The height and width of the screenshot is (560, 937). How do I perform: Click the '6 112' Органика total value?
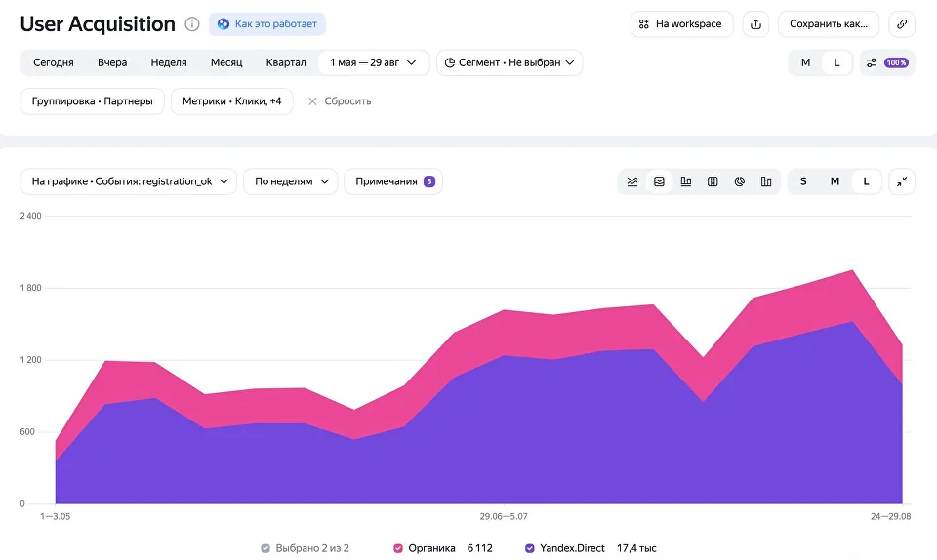coord(480,548)
